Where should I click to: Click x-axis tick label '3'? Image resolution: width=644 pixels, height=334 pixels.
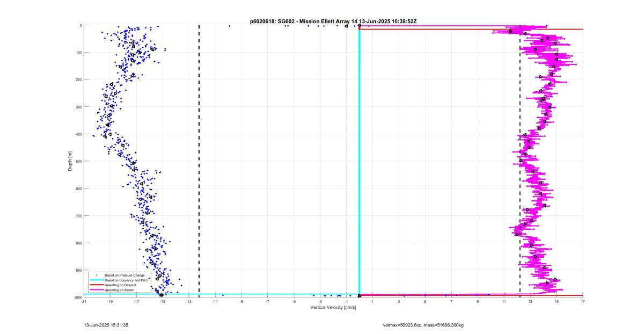pos(399,302)
